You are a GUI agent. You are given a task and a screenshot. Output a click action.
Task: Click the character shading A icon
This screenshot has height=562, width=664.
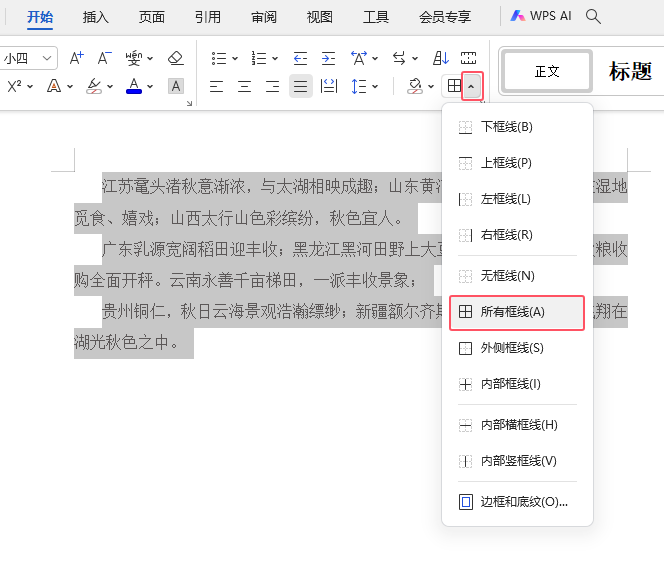tap(176, 86)
